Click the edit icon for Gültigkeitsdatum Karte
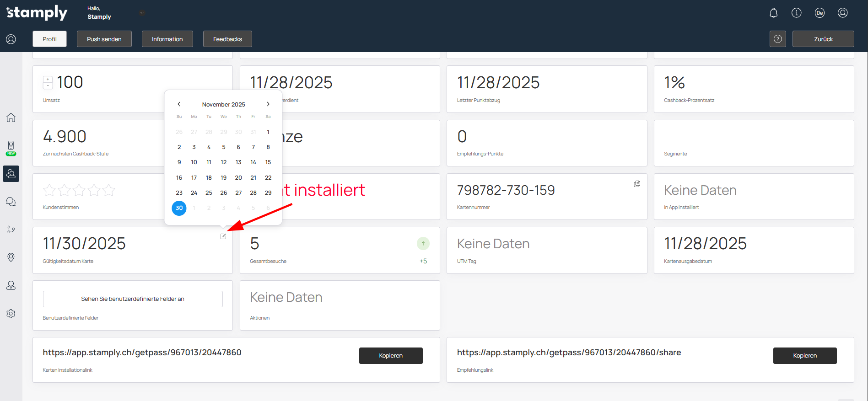This screenshot has width=868, height=401. pyautogui.click(x=223, y=236)
